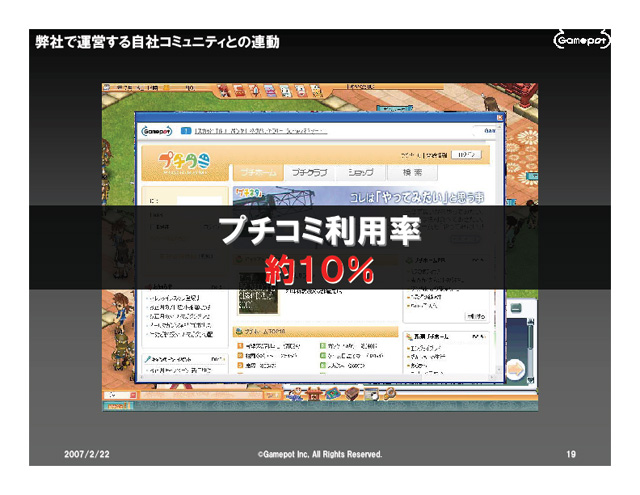The width and height of the screenshot is (640, 495).
Task: Click the Gamepot logo inside the popup window
Action: tap(157, 130)
